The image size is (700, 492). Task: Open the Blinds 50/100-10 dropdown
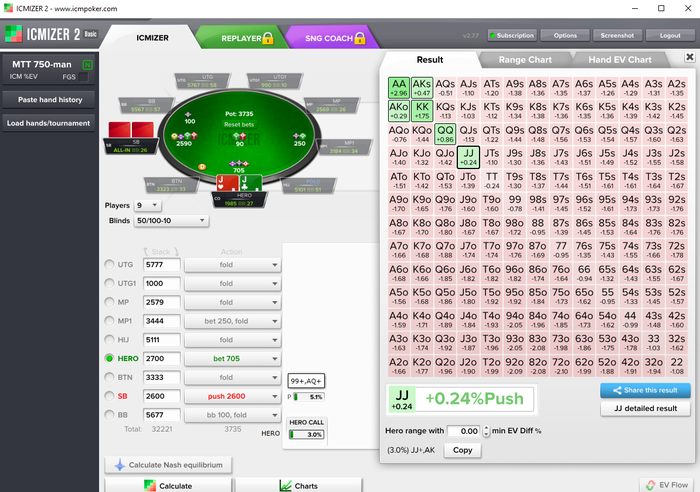pyautogui.click(x=171, y=221)
